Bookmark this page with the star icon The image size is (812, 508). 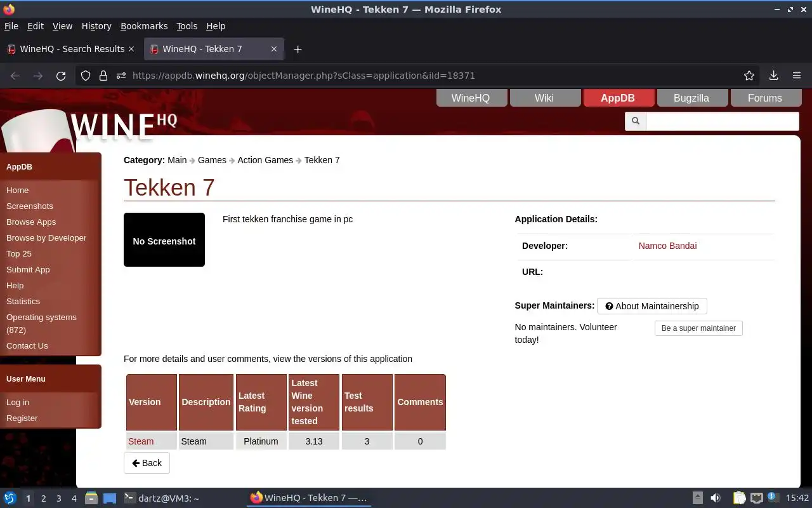749,76
